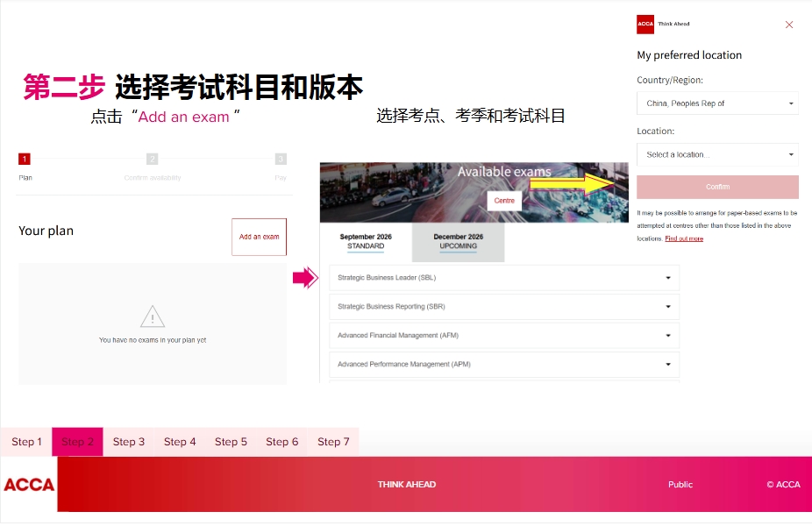Open the Country/Region dropdown
This screenshot has width=812, height=526.
(x=717, y=103)
